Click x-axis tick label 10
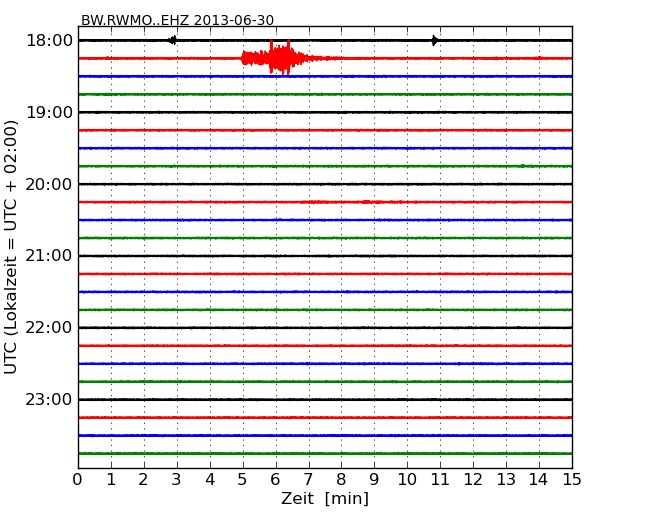 (407, 480)
